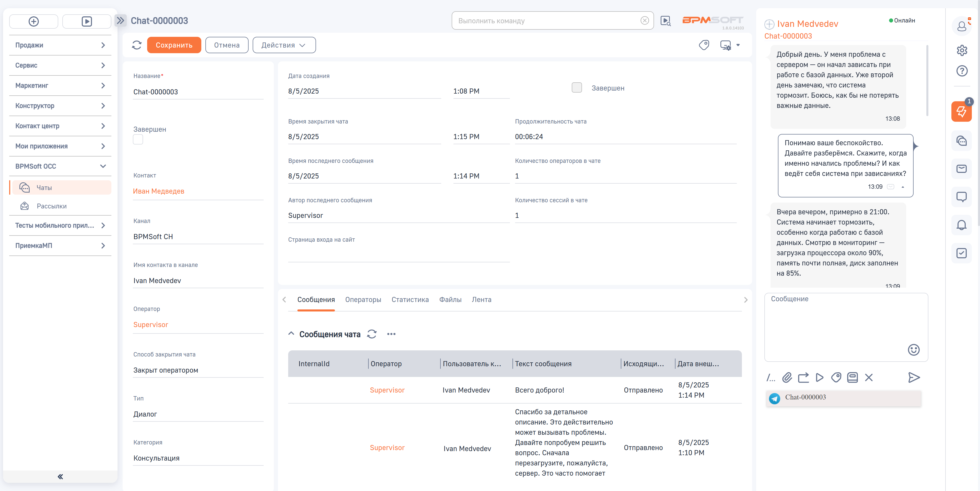Open the user profile icon on the right panel
Image resolution: width=980 pixels, height=491 pixels.
pyautogui.click(x=962, y=26)
